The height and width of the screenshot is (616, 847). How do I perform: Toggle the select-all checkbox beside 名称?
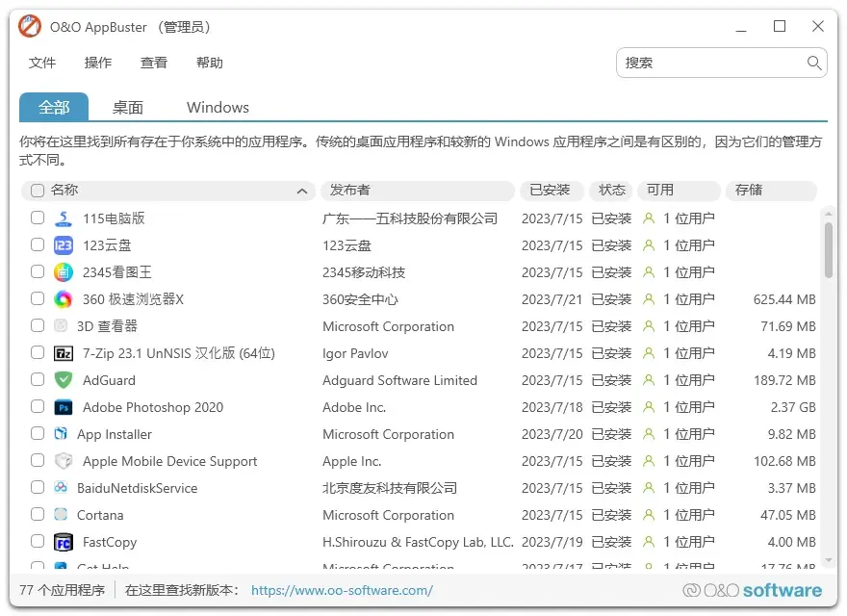[x=38, y=191]
